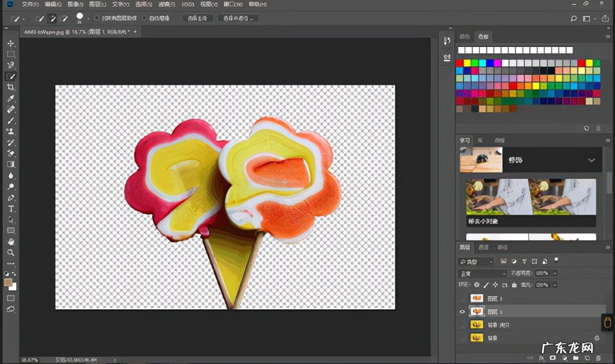Switch to the Swatches tab

483,37
